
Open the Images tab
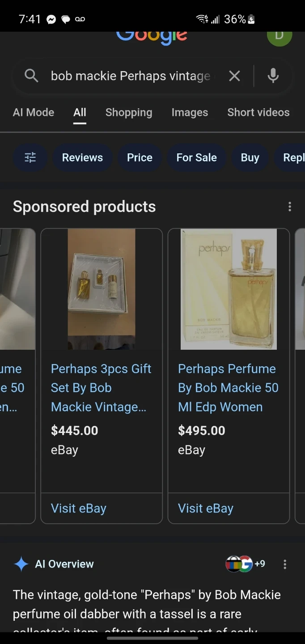pyautogui.click(x=190, y=112)
